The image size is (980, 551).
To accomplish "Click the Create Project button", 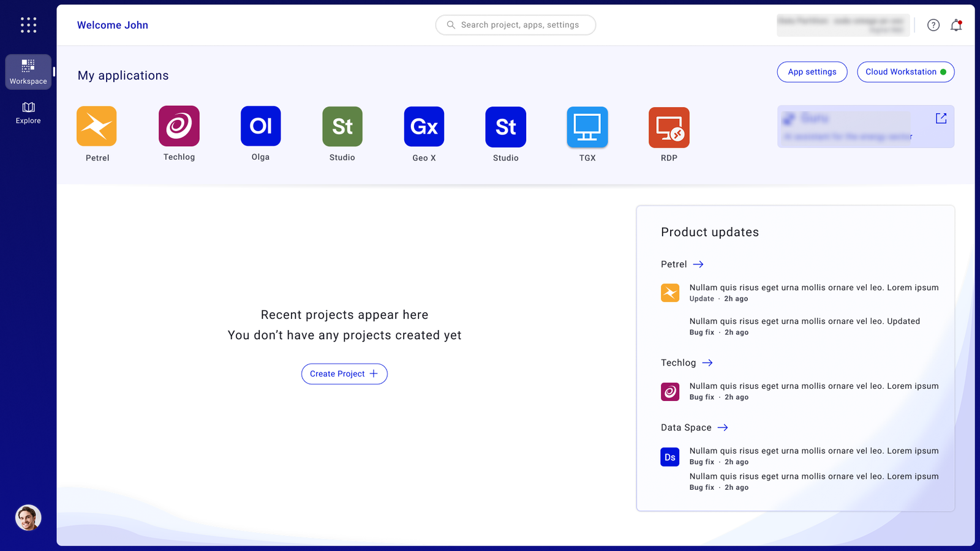I will click(x=344, y=373).
